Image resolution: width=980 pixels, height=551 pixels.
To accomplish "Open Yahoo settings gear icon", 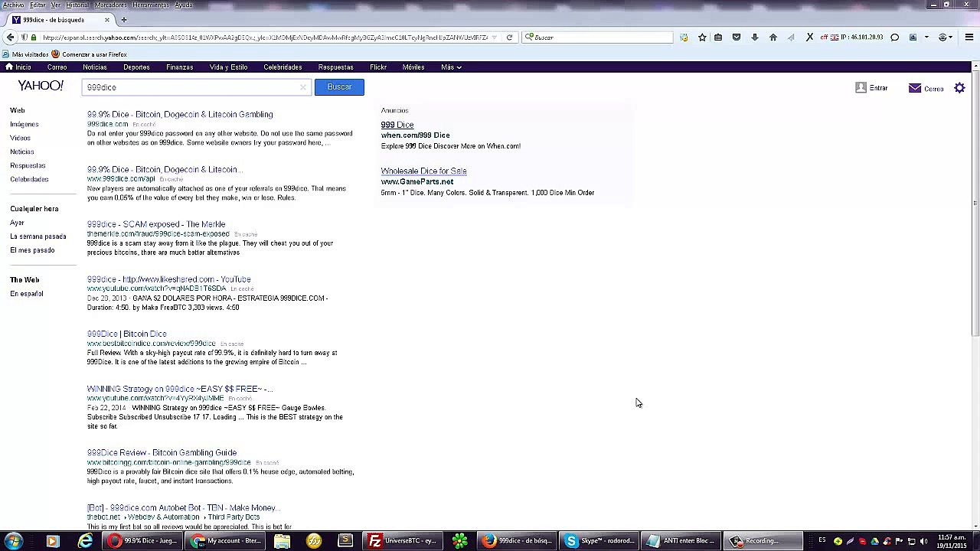I will tap(959, 88).
